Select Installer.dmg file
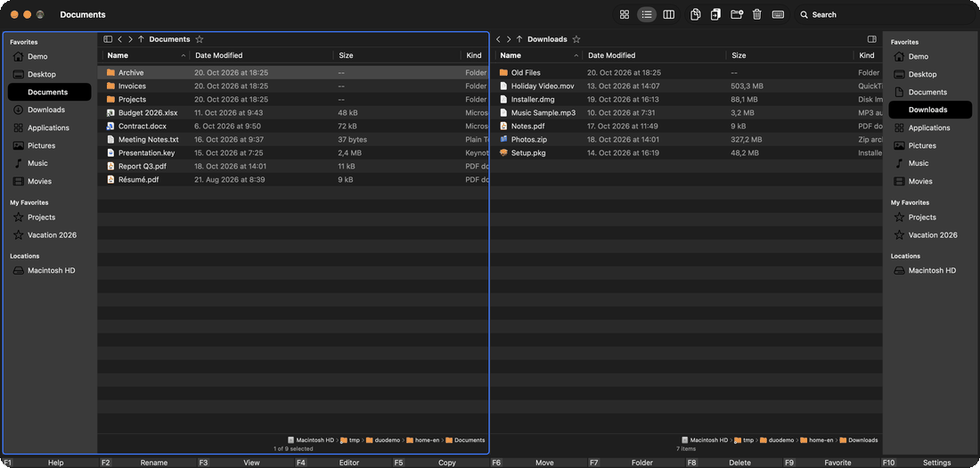Viewport: 980px width, 468px height. [x=686, y=99]
